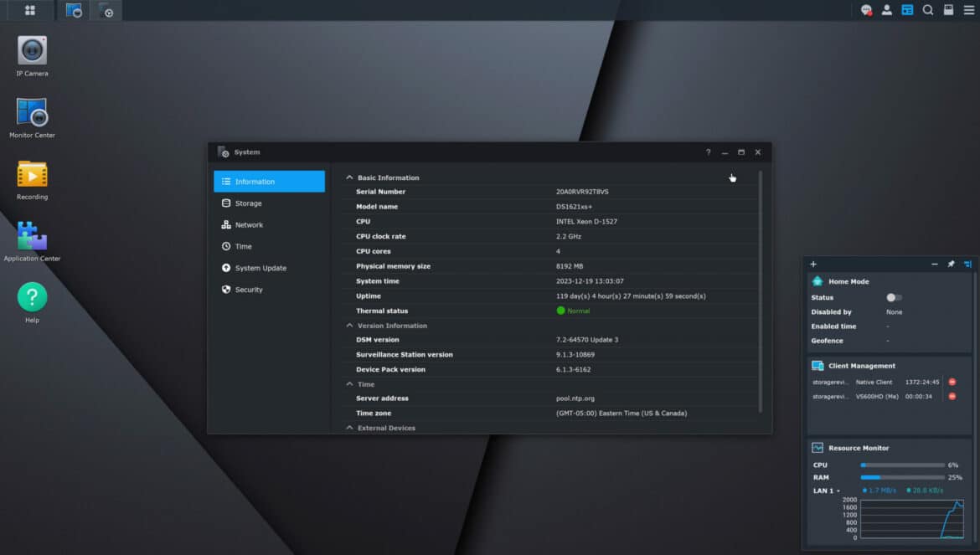The height and width of the screenshot is (555, 980).
Task: Open the Security section
Action: (270, 290)
